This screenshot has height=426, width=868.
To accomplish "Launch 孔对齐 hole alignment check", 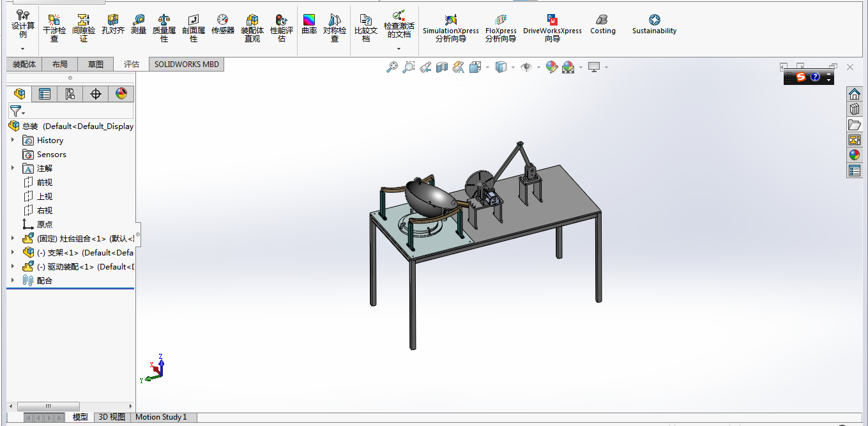I will tap(113, 25).
